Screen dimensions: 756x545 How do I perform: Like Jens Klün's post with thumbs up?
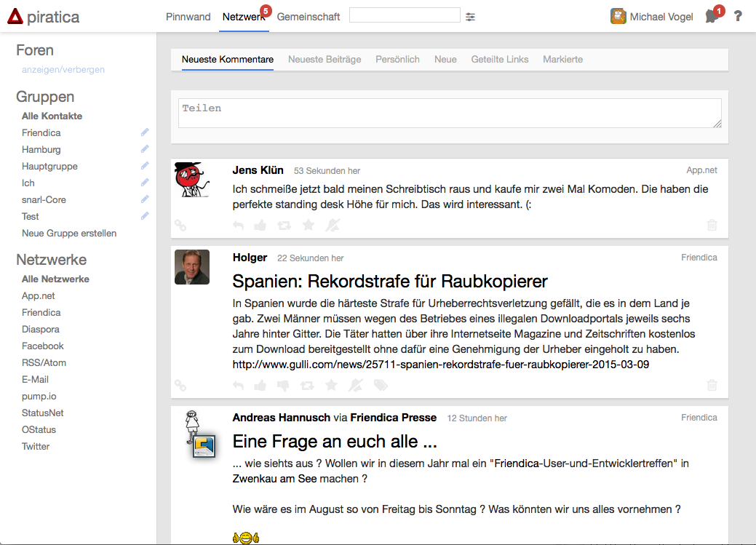pos(260,226)
